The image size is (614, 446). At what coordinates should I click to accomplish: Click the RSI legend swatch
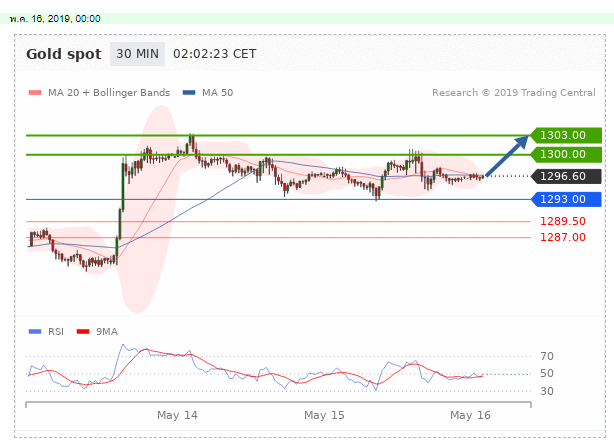click(35, 332)
